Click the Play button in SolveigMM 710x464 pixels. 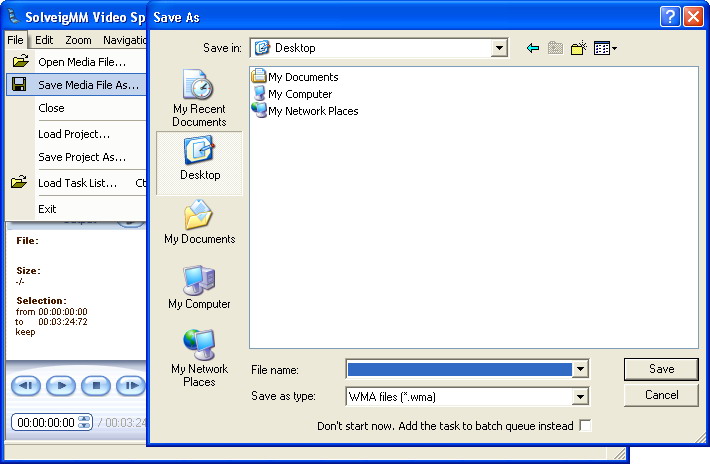coord(61,386)
